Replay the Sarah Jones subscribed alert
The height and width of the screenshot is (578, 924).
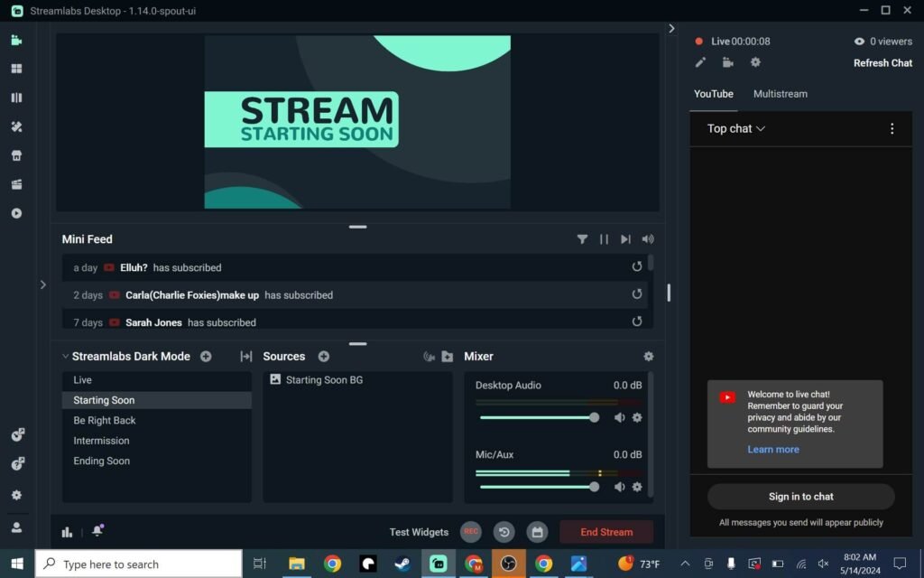636,322
